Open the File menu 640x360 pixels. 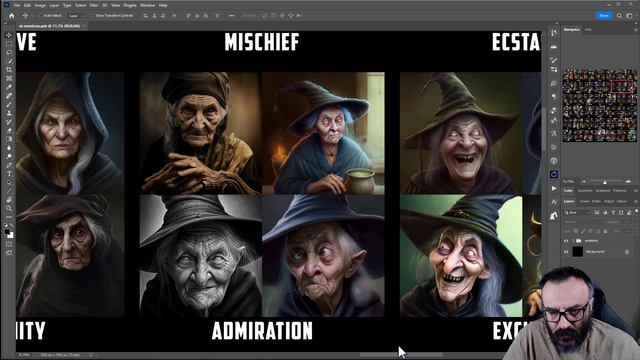pos(17,5)
